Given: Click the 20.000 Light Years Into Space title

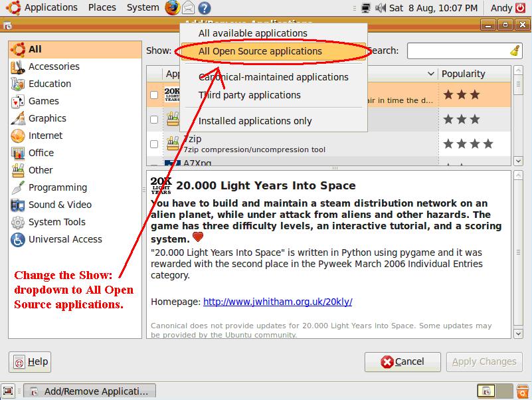Looking at the screenshot, I should [266, 186].
